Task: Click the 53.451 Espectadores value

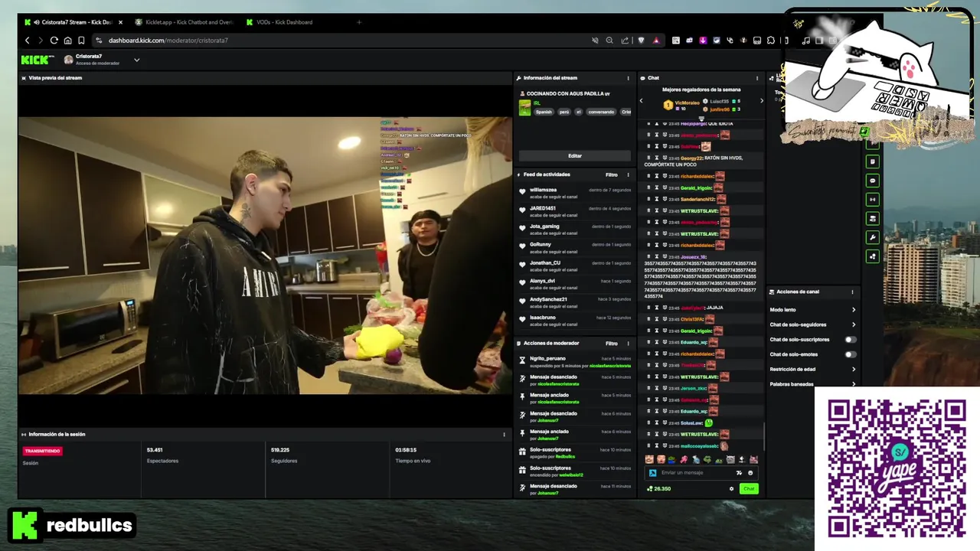Action: click(x=155, y=450)
